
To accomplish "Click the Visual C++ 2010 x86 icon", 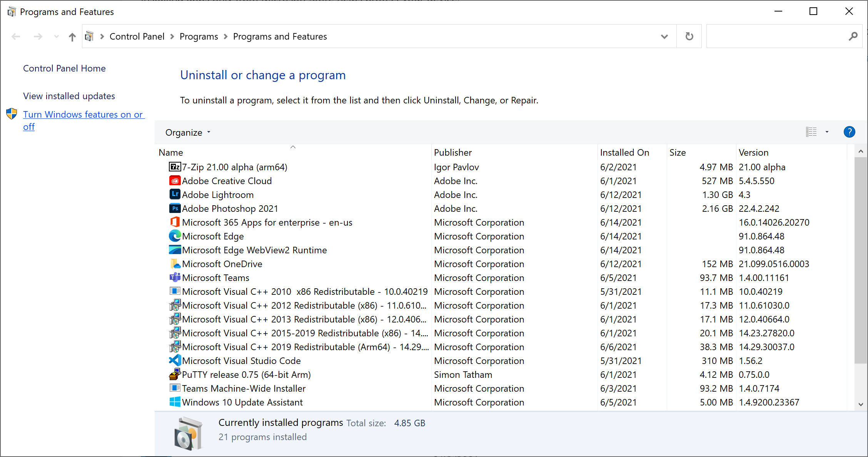I will pos(175,291).
